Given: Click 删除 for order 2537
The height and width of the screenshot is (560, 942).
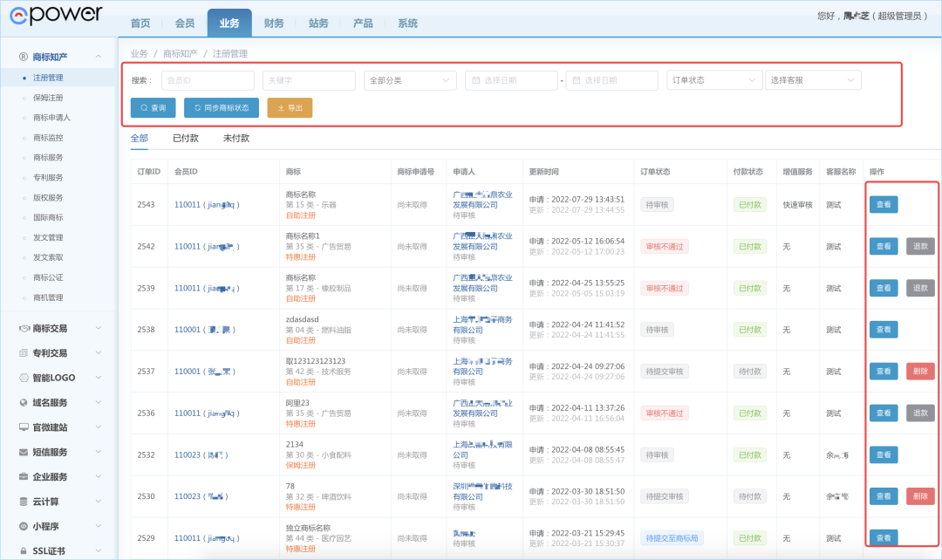Looking at the screenshot, I should [x=920, y=372].
